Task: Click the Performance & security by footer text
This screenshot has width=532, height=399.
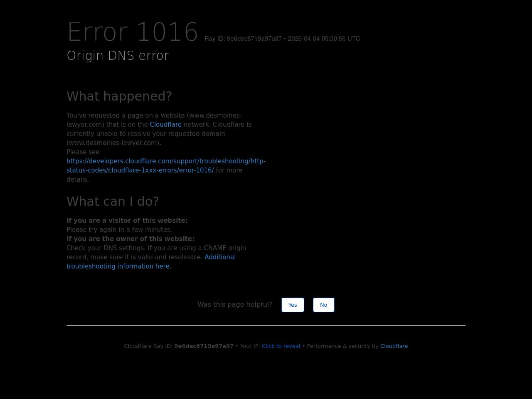Action: coord(342,346)
